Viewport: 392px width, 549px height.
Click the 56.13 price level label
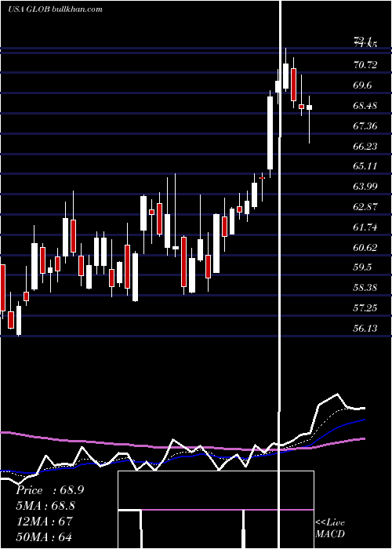pos(365,328)
